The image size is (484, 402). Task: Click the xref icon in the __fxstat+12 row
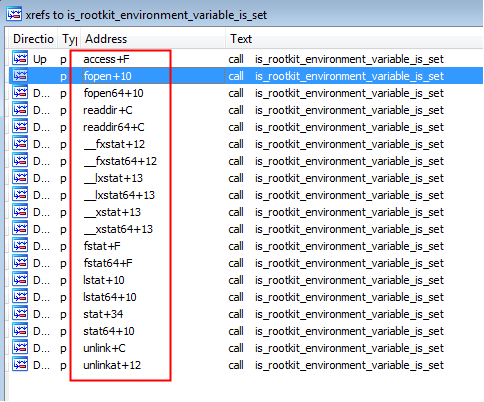(x=20, y=143)
